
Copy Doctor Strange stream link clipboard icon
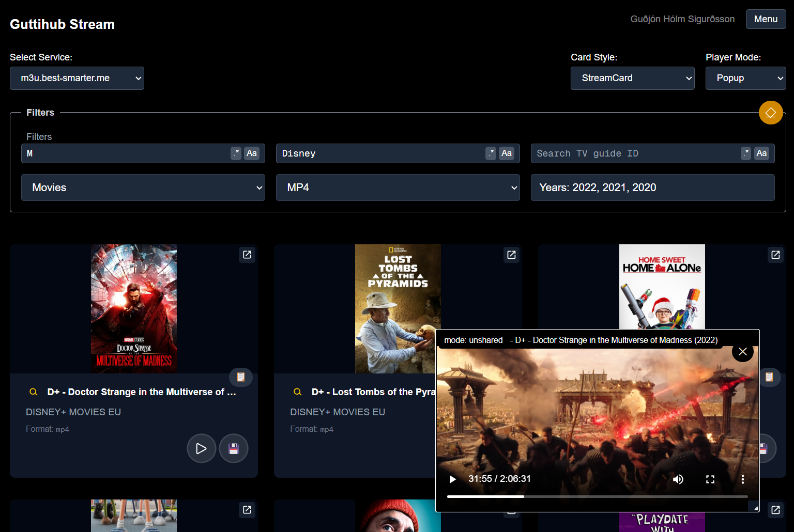[x=241, y=377]
